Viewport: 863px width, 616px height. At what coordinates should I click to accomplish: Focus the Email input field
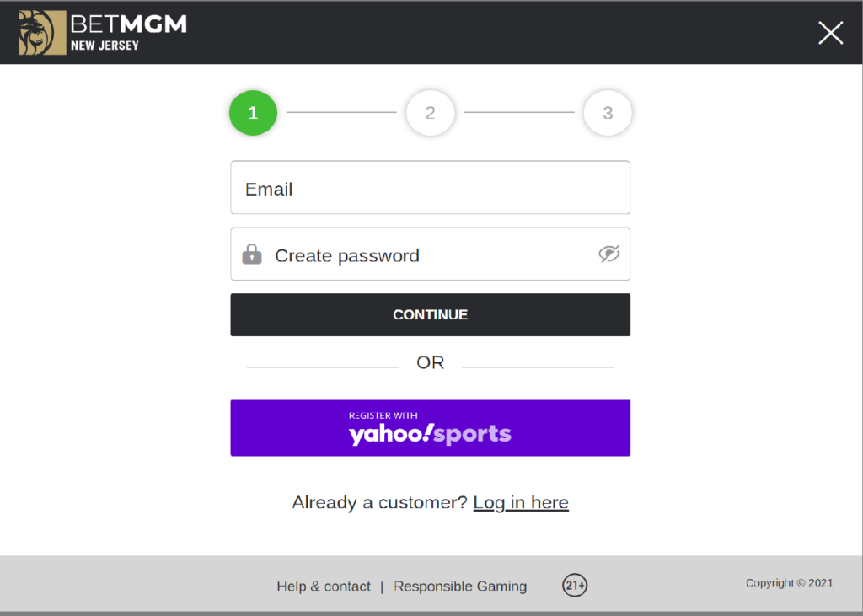pos(430,188)
